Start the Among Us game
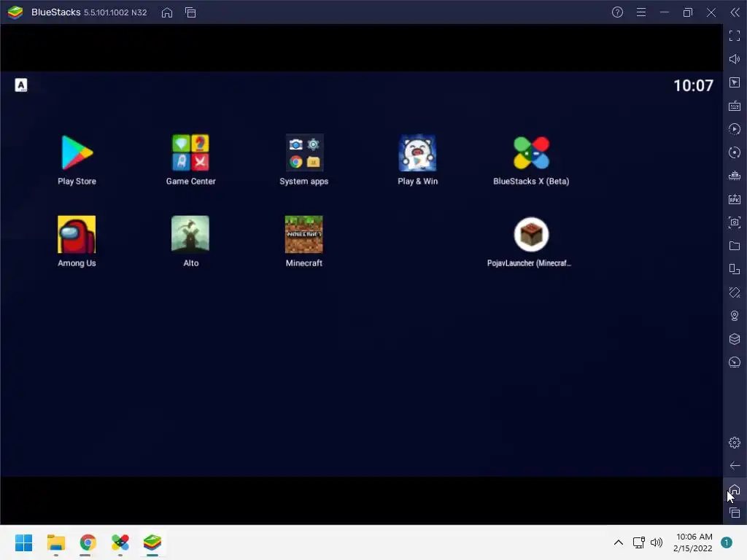747x560 pixels. click(77, 234)
